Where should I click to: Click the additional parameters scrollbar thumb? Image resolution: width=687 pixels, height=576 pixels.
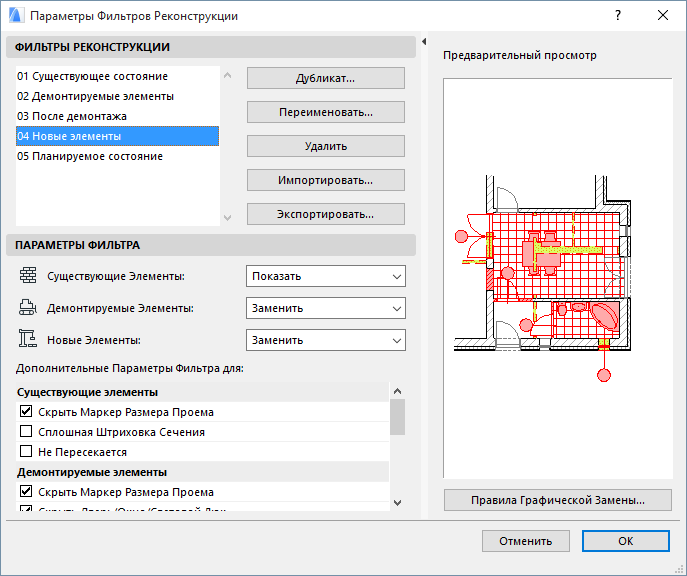397,417
